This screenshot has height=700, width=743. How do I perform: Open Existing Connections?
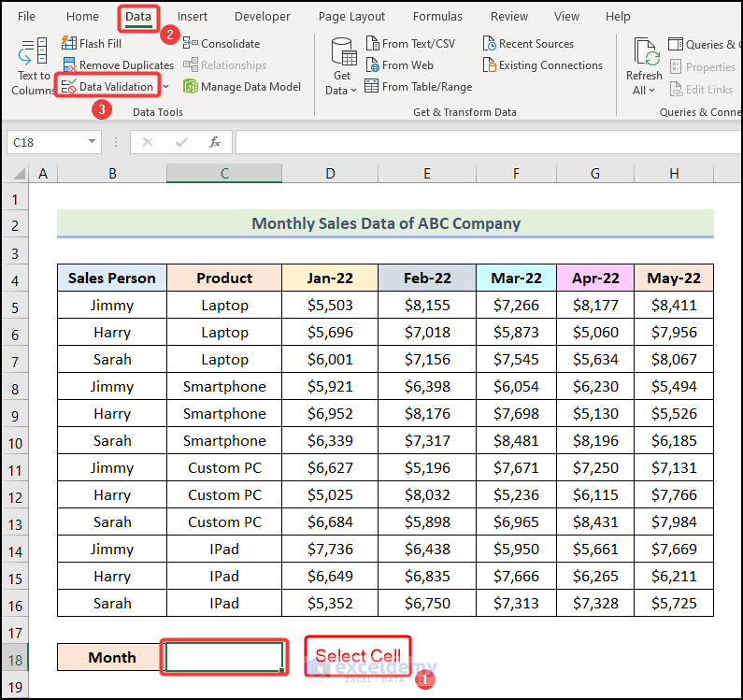coord(542,65)
